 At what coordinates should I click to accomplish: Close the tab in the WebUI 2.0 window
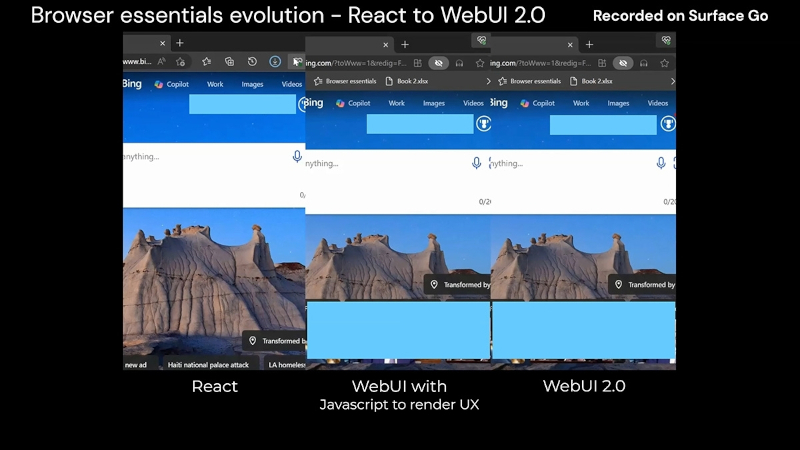coord(570,45)
